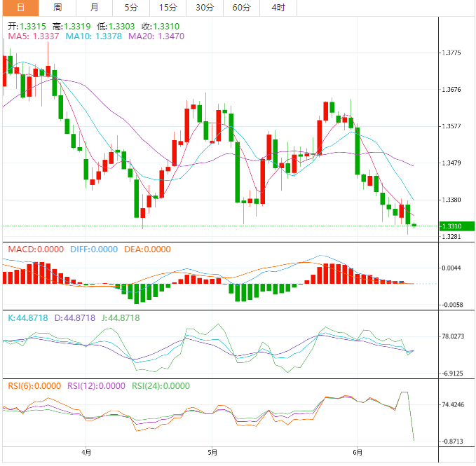476x466 pixels.
Task: Click the green 1.3310 current price tag
Action: point(455,226)
